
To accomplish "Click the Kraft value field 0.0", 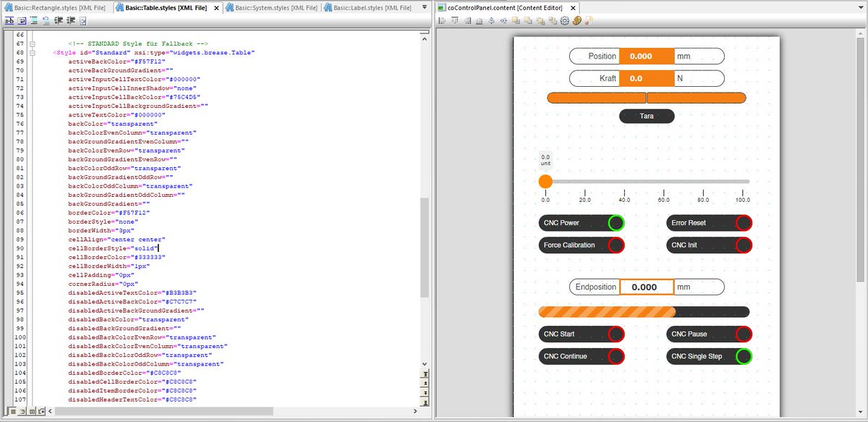I will pos(647,77).
